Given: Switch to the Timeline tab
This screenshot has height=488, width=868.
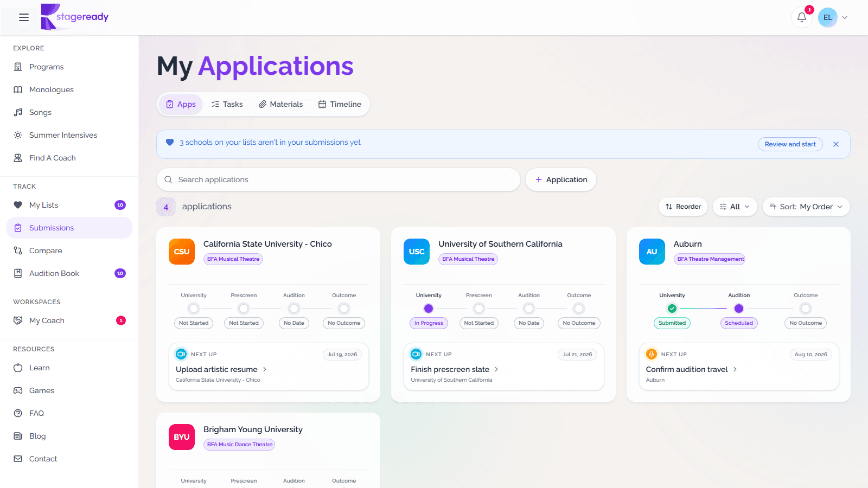Looking at the screenshot, I should tap(340, 104).
